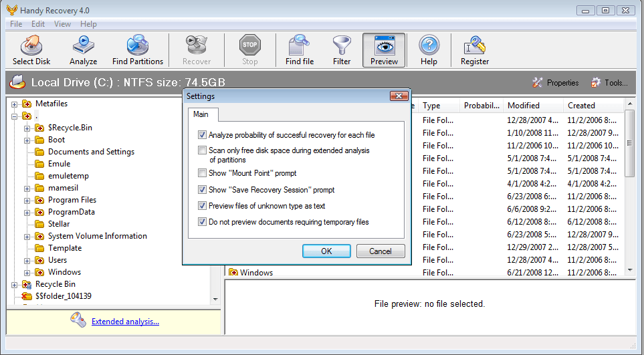
Task: Open drive Properties
Action: [x=556, y=83]
